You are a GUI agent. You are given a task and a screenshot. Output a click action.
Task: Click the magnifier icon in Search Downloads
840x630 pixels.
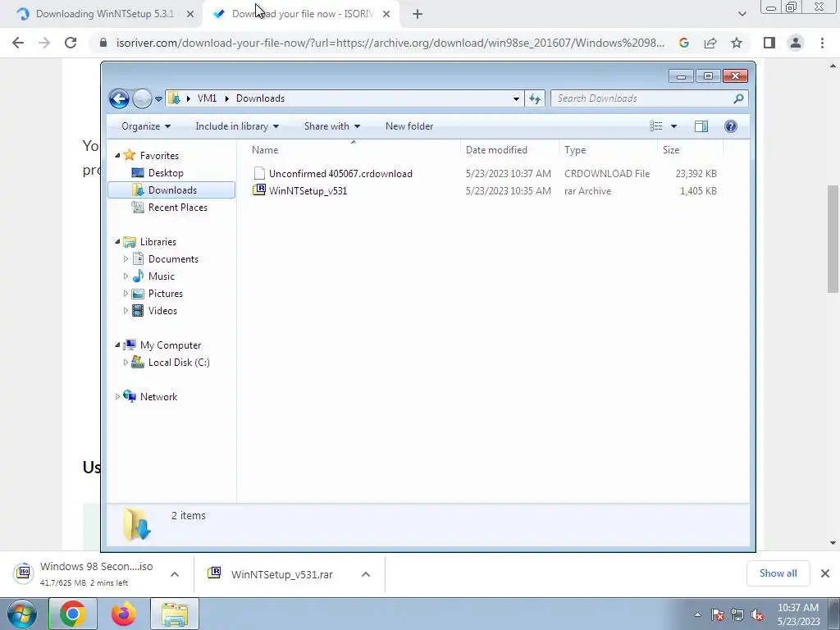tap(738, 98)
